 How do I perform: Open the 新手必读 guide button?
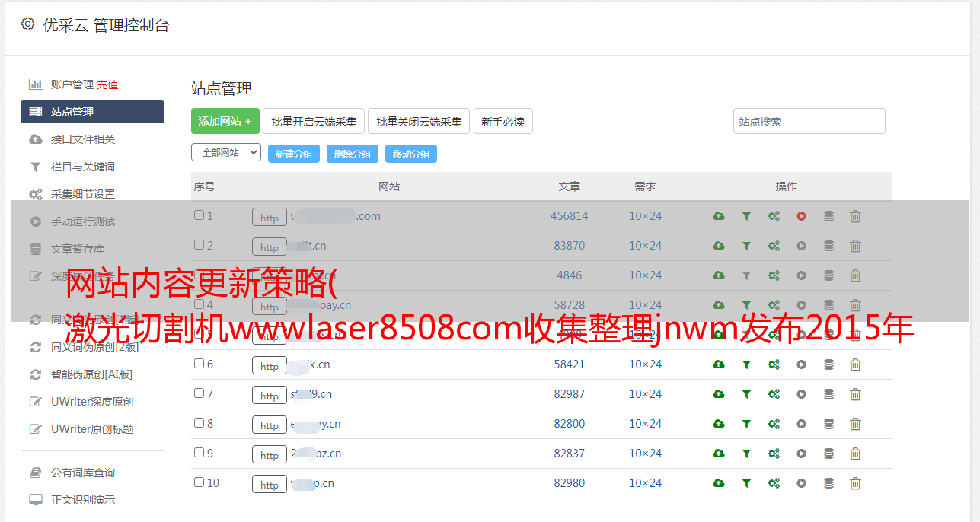pos(503,121)
